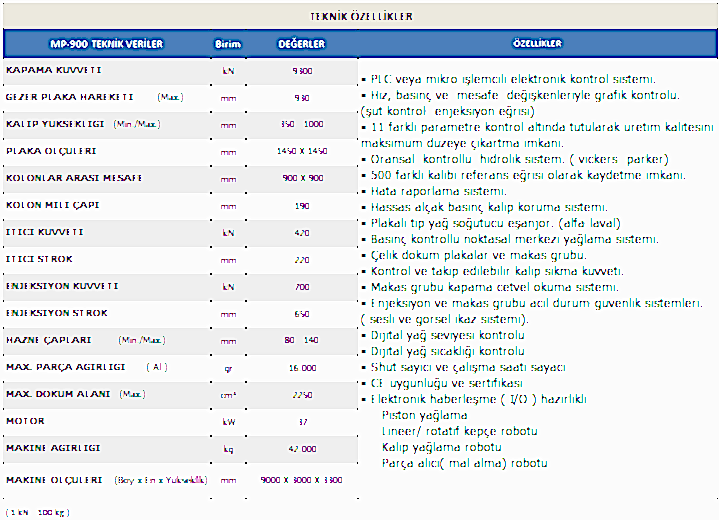Click the KOLON MİLİ ÇAPI row label
Viewport: 719px width, 520px height.
[52, 205]
